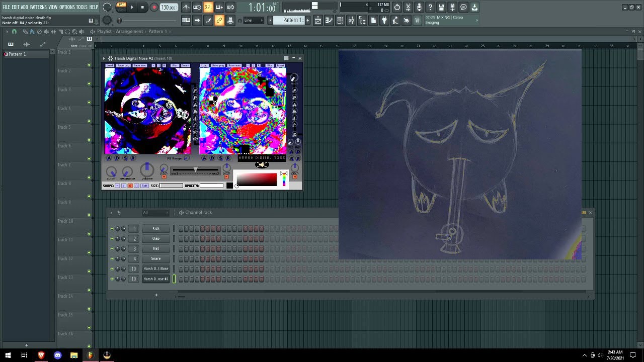Toggle the 3-2-1 countdown before recording
Screen dimensions: 644x362
click(x=208, y=7)
